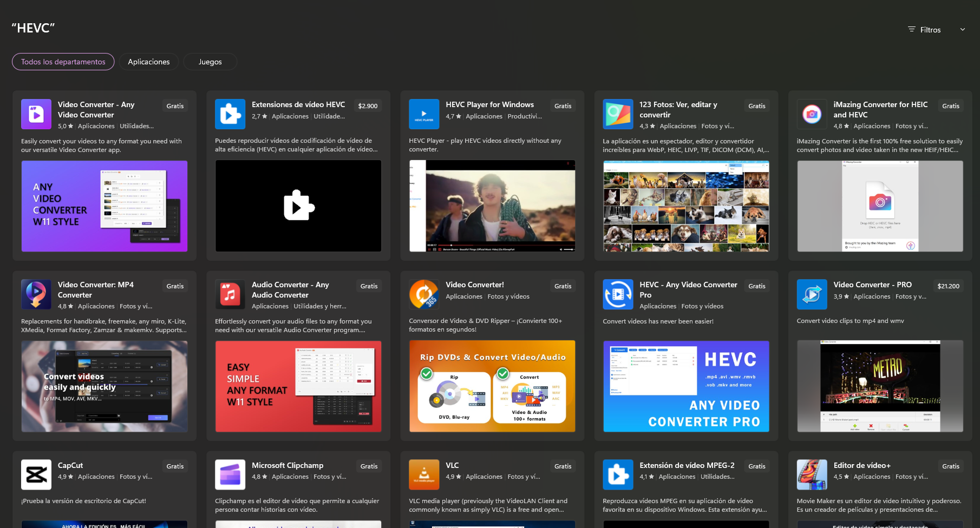980x528 pixels.
Task: Click the title 'Extensión de vídeo MPEG-2'
Action: click(x=687, y=465)
